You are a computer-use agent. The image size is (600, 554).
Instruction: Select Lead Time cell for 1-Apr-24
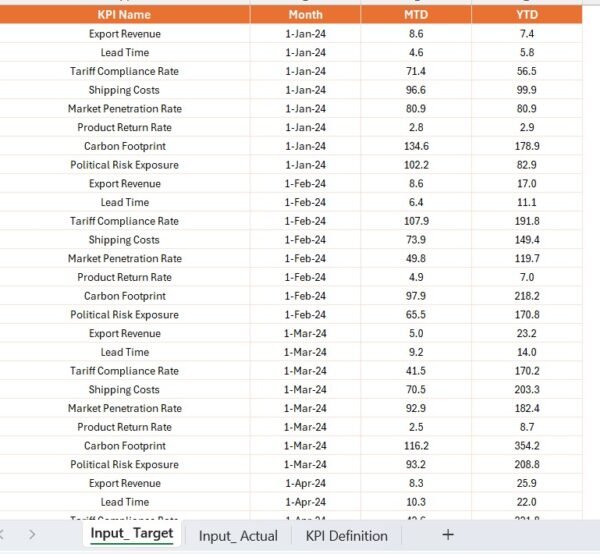[x=125, y=502]
